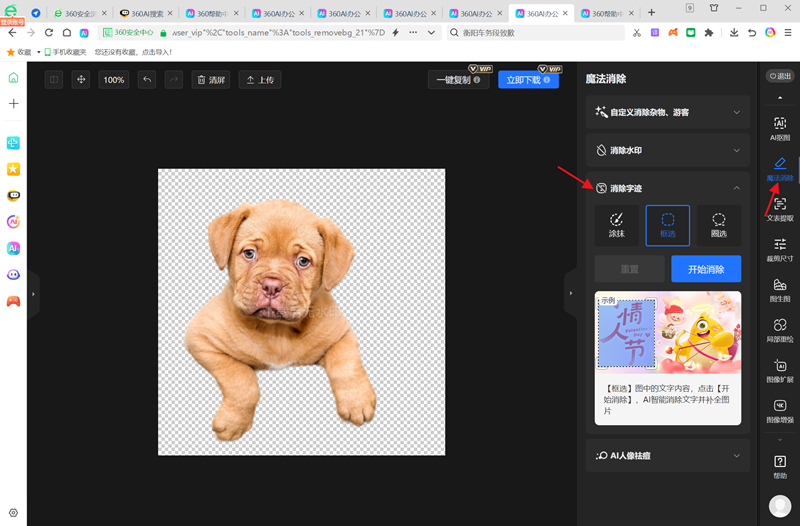The height and width of the screenshot is (526, 800).
Task: Click the 立即下载 download button
Action: (528, 80)
